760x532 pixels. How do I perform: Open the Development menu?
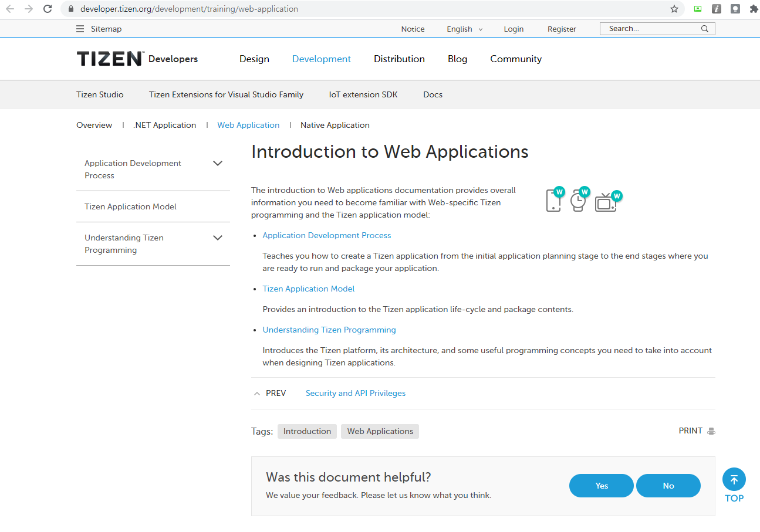pyautogui.click(x=322, y=59)
